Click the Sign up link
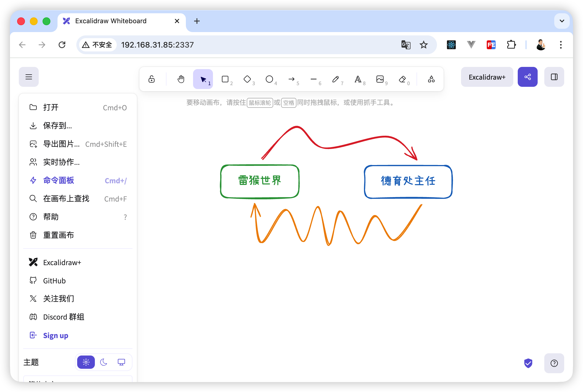Screen dimensions: 583x392 coord(56,335)
